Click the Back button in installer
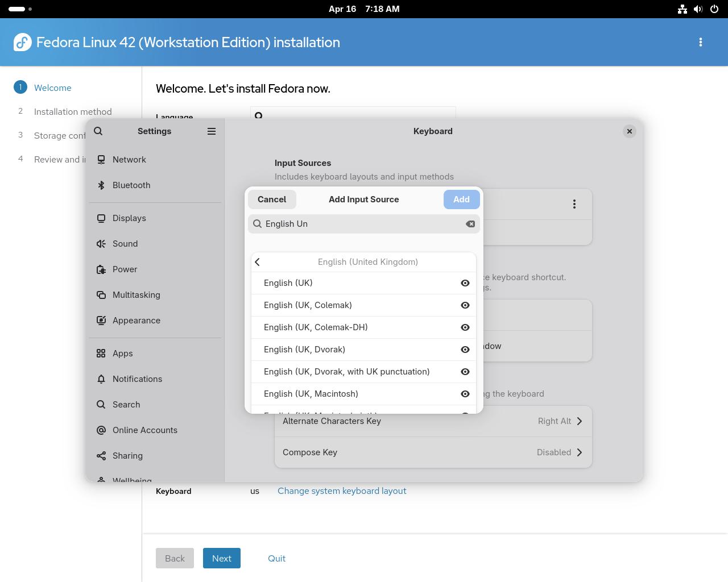Viewport: 728px width, 582px height. [175, 558]
